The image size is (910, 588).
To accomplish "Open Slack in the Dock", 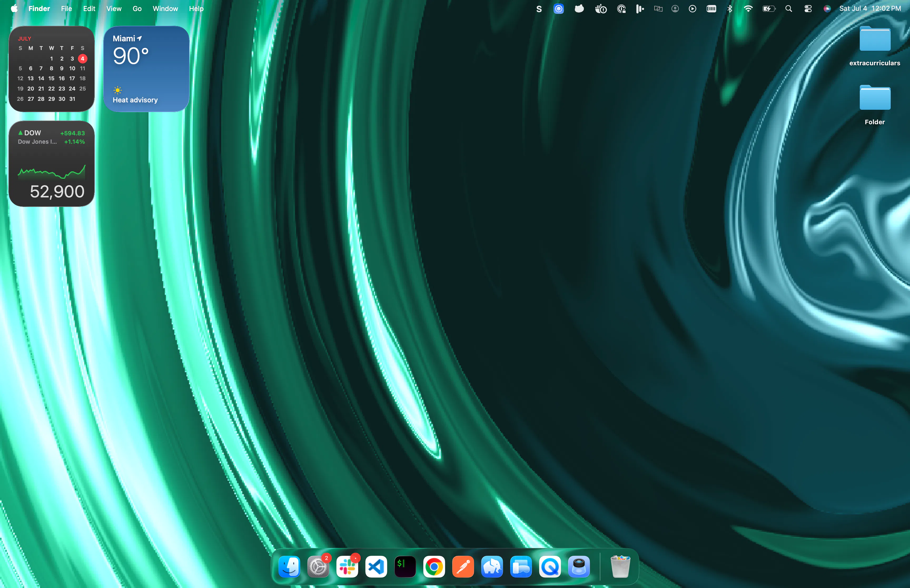I will [x=347, y=567].
